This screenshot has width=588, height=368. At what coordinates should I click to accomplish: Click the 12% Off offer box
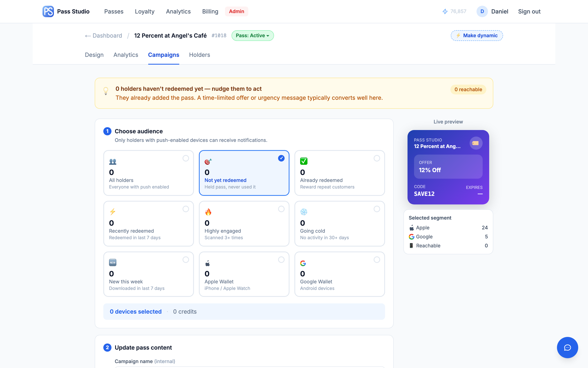[x=448, y=166]
